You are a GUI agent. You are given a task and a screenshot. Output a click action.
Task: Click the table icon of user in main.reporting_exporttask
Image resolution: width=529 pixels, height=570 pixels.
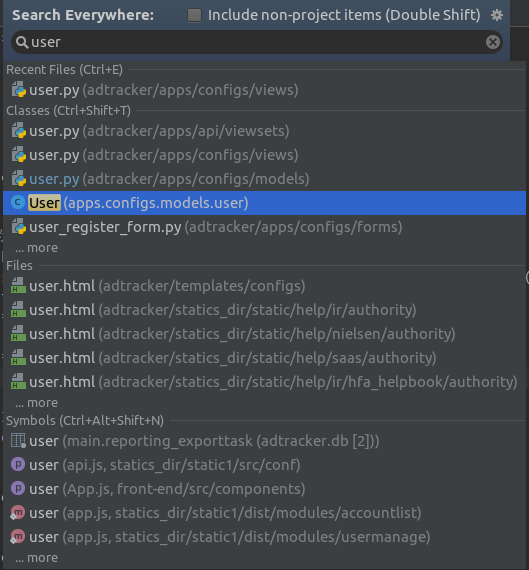click(18, 441)
